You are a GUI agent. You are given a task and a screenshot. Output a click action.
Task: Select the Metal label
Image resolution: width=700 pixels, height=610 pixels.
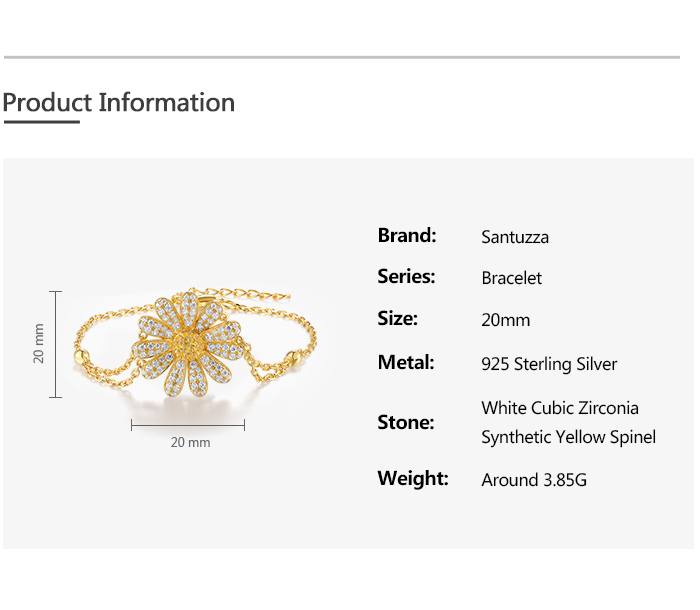point(406,362)
